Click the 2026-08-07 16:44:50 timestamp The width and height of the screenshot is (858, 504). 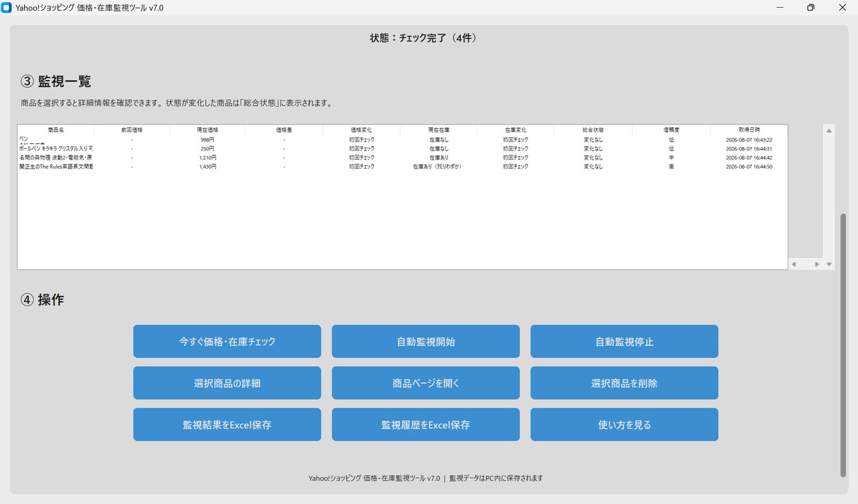click(x=749, y=167)
